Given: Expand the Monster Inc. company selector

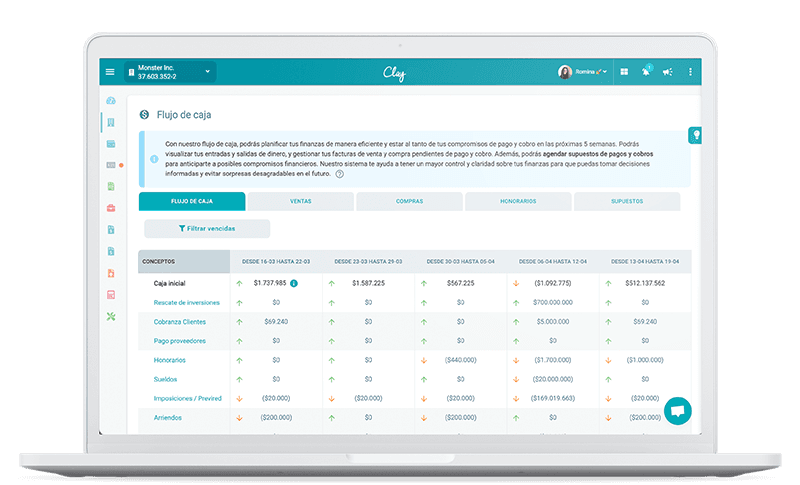Looking at the screenshot, I should pyautogui.click(x=170, y=72).
